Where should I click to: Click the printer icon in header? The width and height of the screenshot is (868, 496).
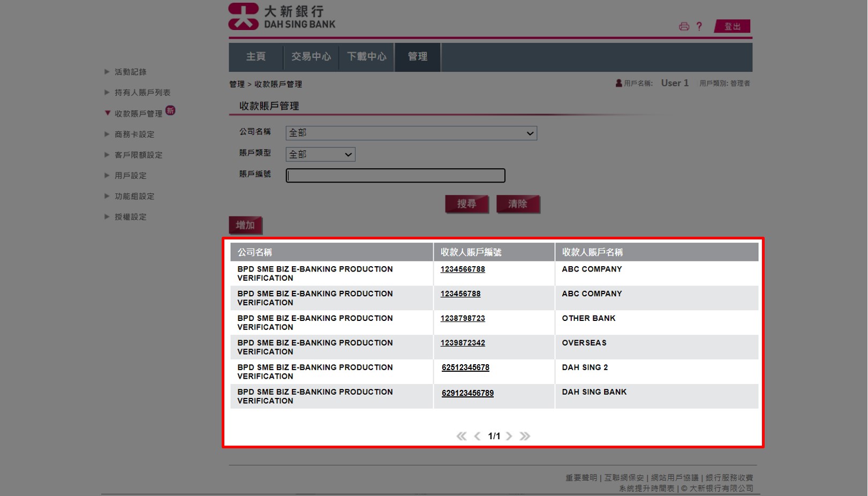(x=684, y=26)
